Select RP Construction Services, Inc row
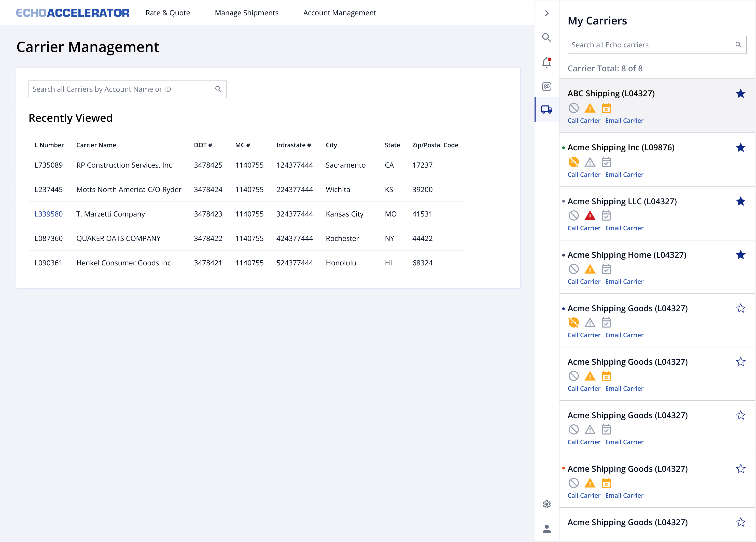This screenshot has height=542, width=756. 247,165
